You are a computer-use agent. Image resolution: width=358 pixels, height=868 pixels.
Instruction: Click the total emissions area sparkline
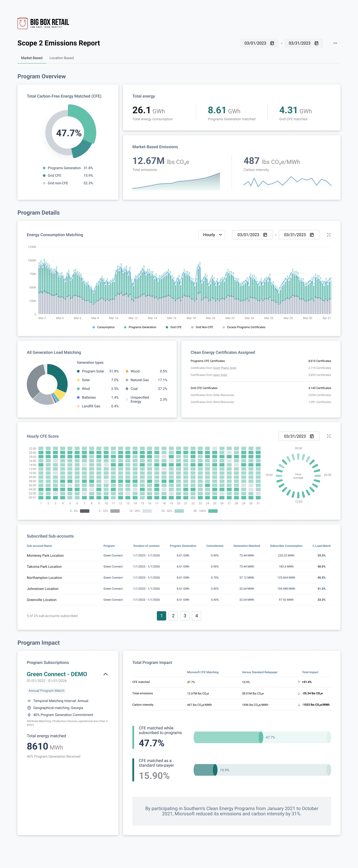(176, 182)
